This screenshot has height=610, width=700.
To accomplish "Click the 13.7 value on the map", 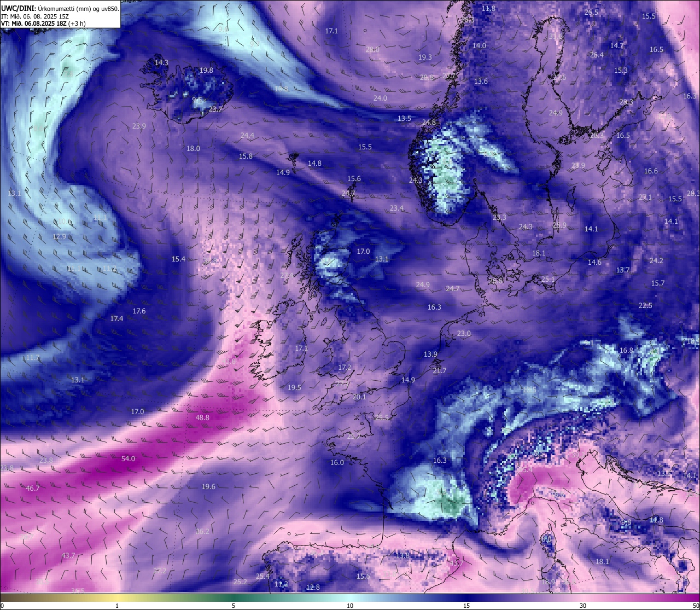I will pyautogui.click(x=623, y=270).
